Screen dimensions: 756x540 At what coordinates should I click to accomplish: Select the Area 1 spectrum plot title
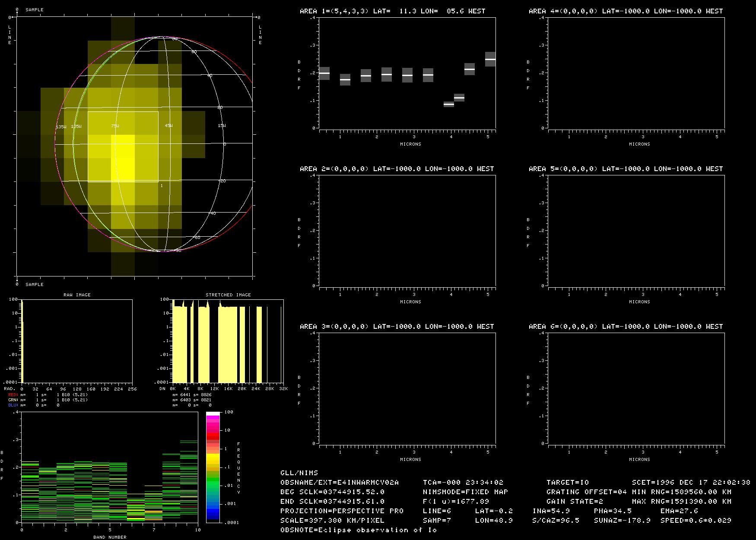(392, 11)
